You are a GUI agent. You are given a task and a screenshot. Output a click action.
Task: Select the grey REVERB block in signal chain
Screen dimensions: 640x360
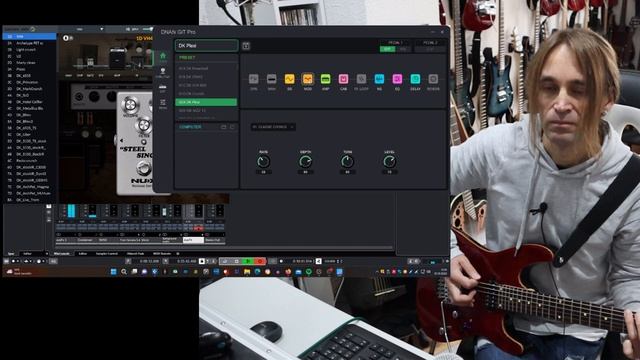(x=433, y=79)
